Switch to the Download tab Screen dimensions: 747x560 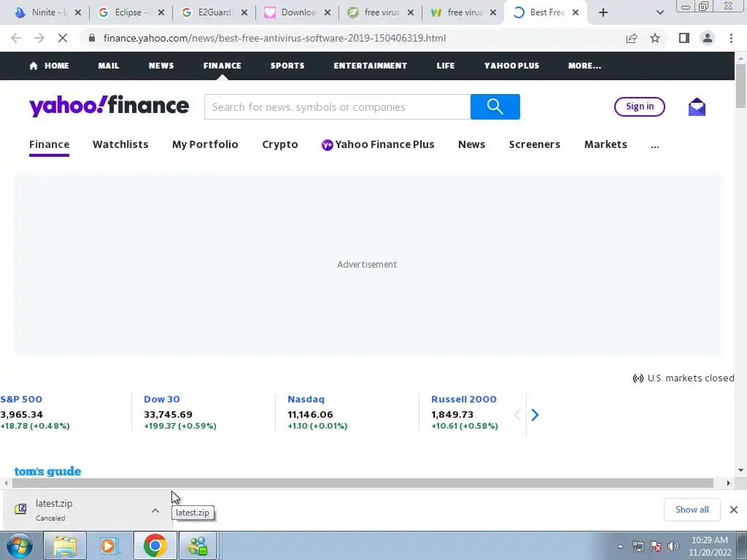click(x=295, y=12)
